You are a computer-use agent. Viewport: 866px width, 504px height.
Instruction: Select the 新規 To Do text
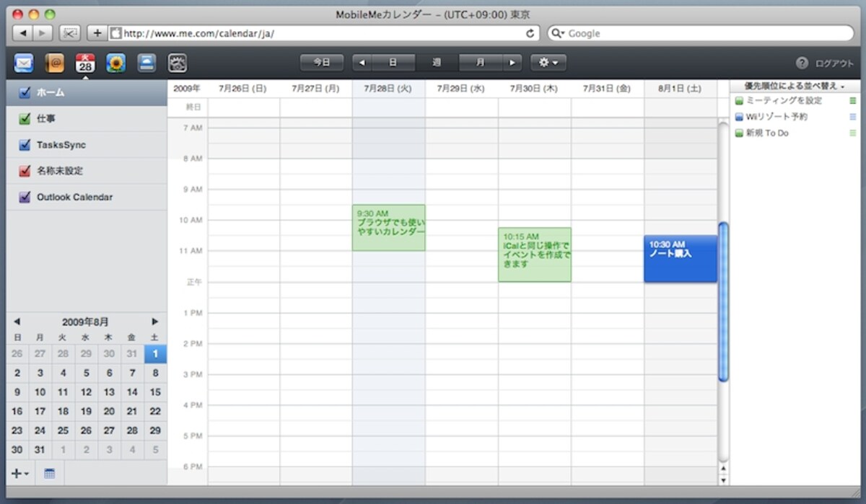[x=767, y=133]
